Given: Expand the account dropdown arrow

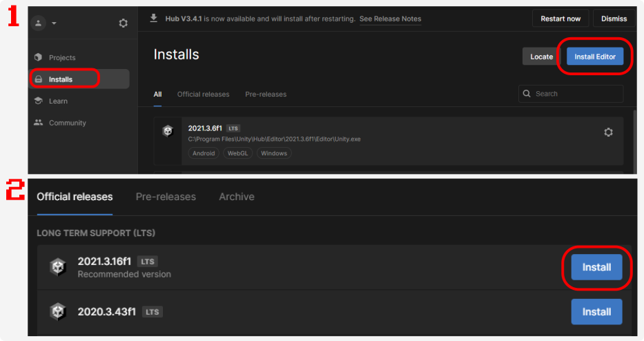Looking at the screenshot, I should click(x=54, y=23).
